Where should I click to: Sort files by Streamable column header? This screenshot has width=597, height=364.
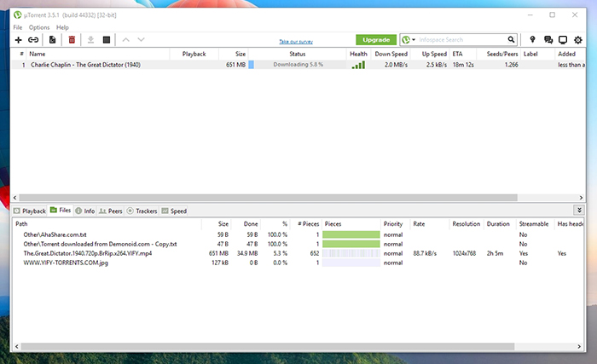pyautogui.click(x=534, y=224)
